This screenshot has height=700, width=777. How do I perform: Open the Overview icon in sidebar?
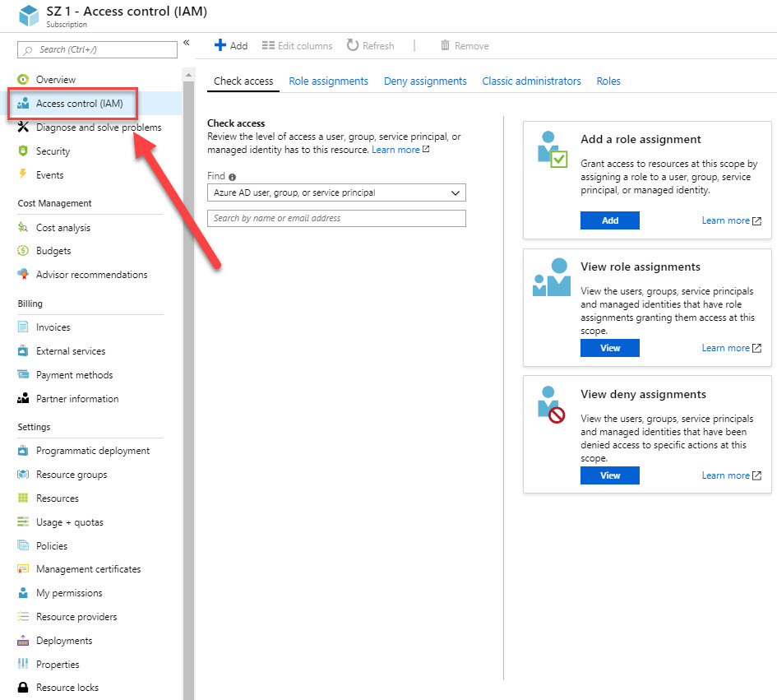(23, 79)
